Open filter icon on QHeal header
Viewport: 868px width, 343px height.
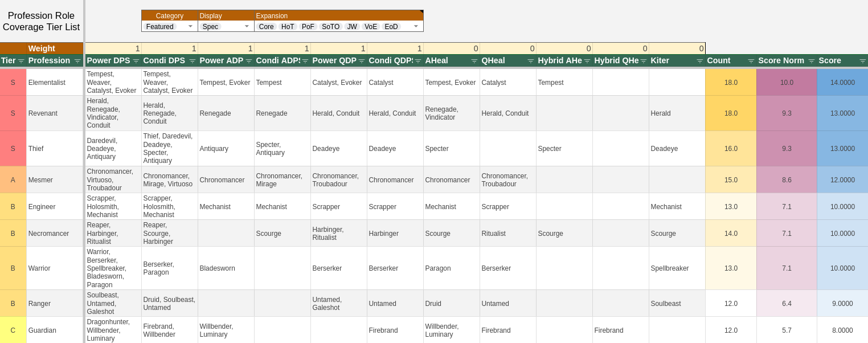[x=531, y=61]
